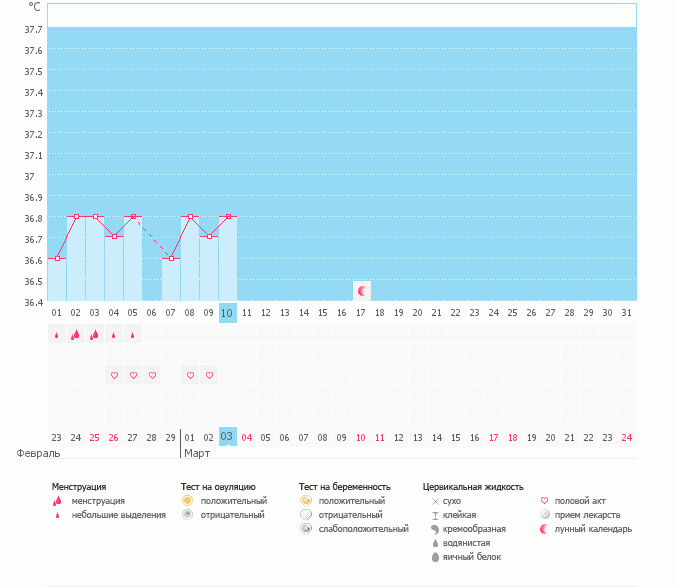The width and height of the screenshot is (675, 587).
Task: Select the heart icon under cycle day 09
Action: point(209,376)
